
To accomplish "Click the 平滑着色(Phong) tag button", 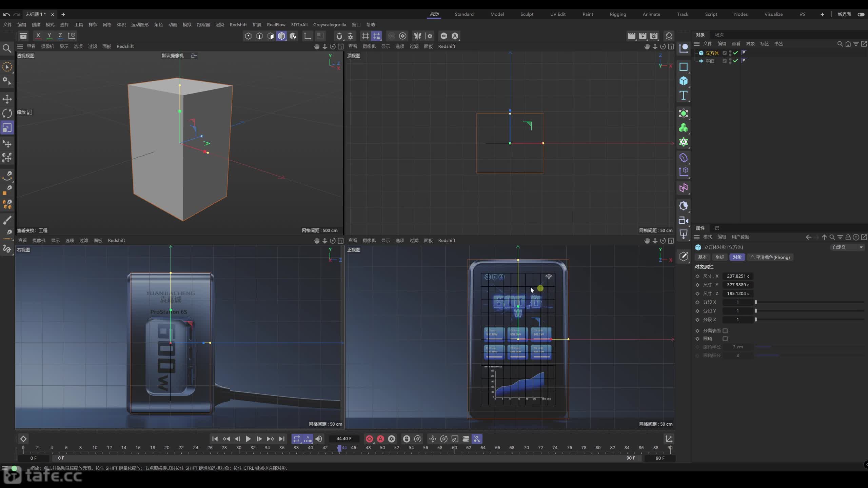I will [x=770, y=257].
